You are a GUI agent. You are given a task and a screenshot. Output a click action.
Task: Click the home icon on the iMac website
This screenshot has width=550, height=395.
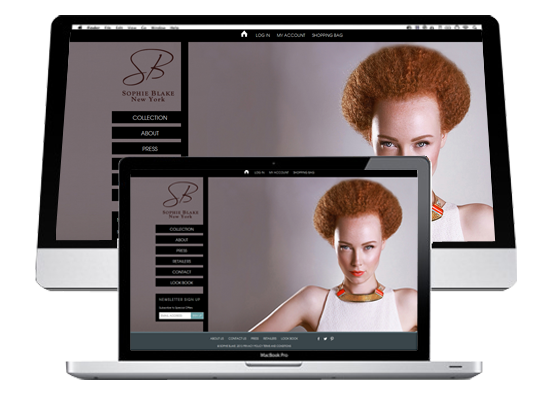tap(244, 34)
